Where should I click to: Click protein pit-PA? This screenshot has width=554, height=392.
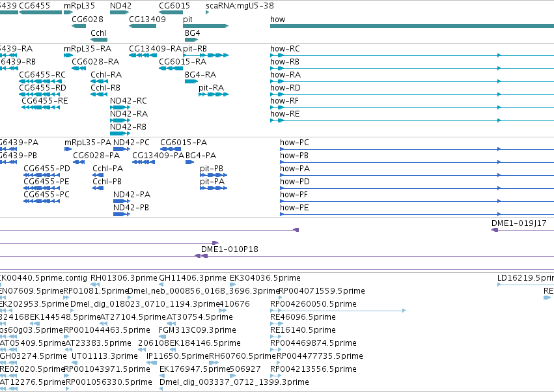[x=212, y=182]
